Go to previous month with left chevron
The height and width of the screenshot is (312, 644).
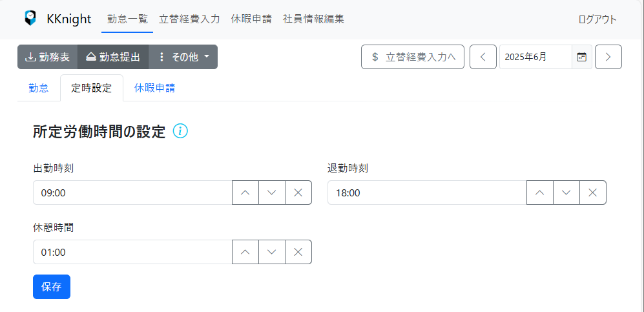tap(483, 57)
